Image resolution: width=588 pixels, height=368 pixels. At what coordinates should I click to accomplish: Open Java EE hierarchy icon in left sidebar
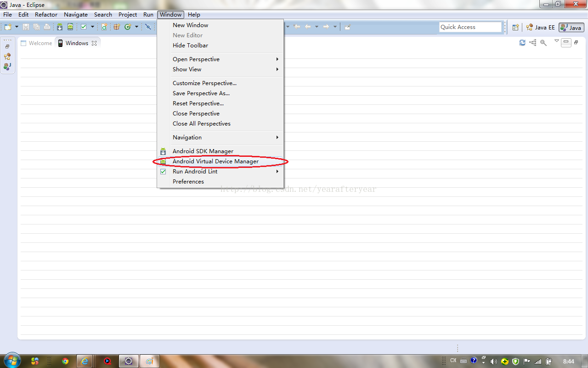point(7,57)
